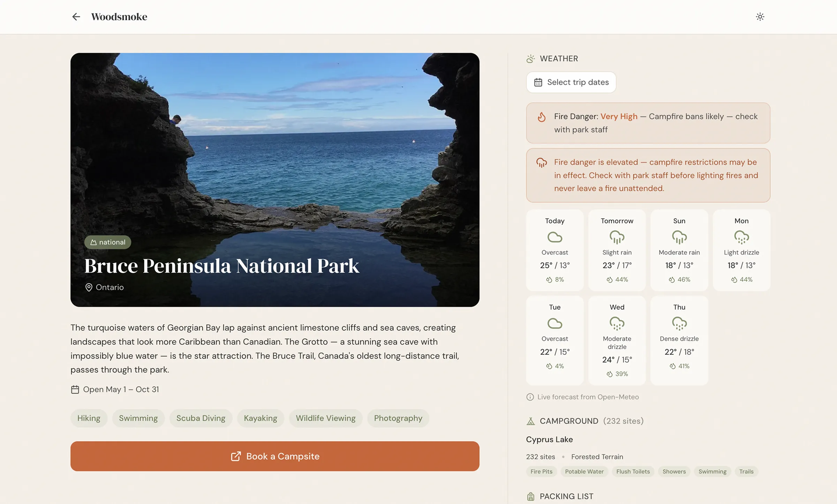Click the calendar icon beside Open May 1

point(75,389)
